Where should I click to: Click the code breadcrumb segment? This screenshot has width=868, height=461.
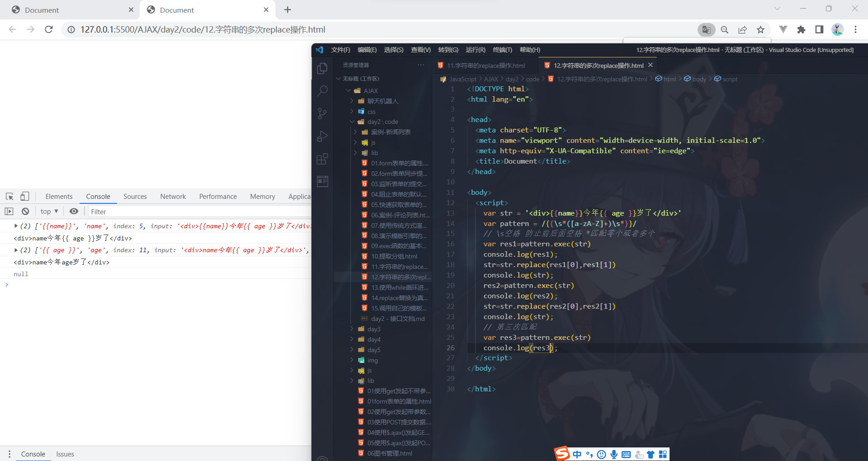pos(533,79)
